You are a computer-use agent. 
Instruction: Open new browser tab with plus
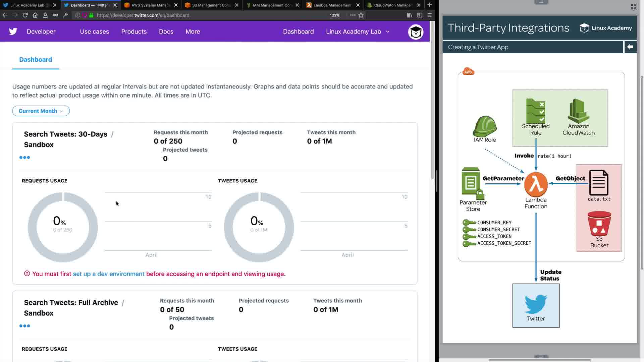pyautogui.click(x=429, y=5)
